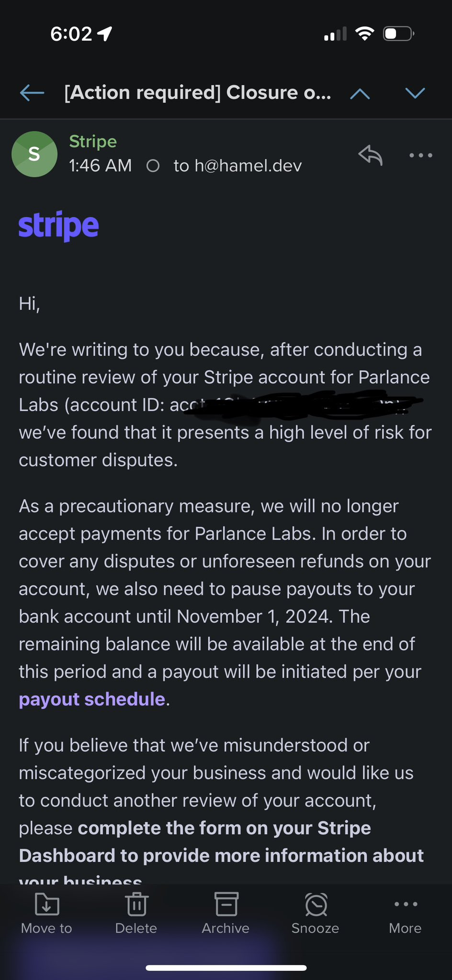452x980 pixels.
Task: Open next email with down chevron
Action: (x=415, y=93)
